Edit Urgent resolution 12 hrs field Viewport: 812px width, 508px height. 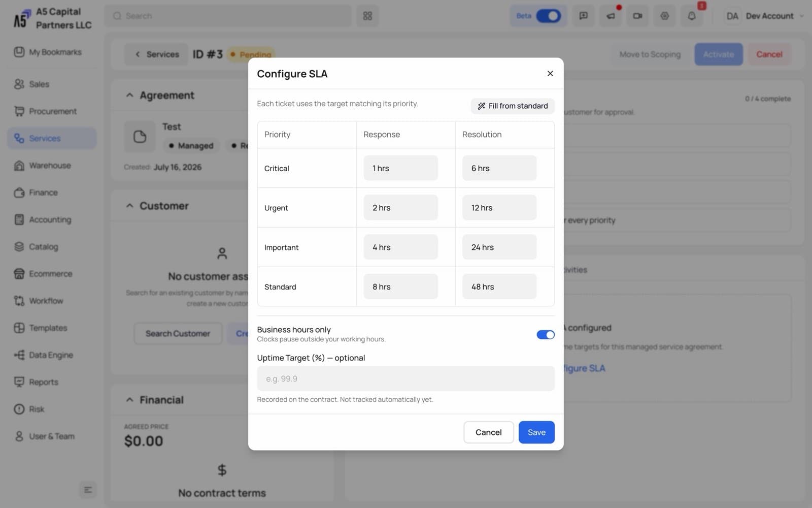(x=499, y=208)
